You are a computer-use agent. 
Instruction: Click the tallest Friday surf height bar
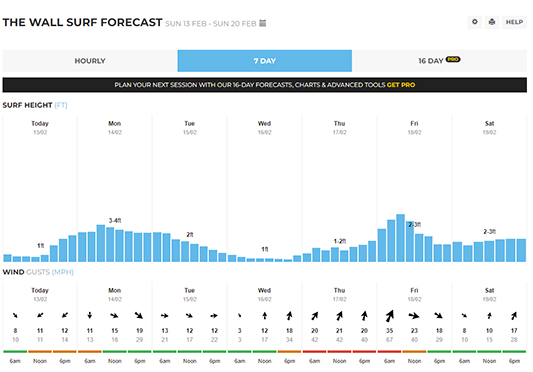400,238
